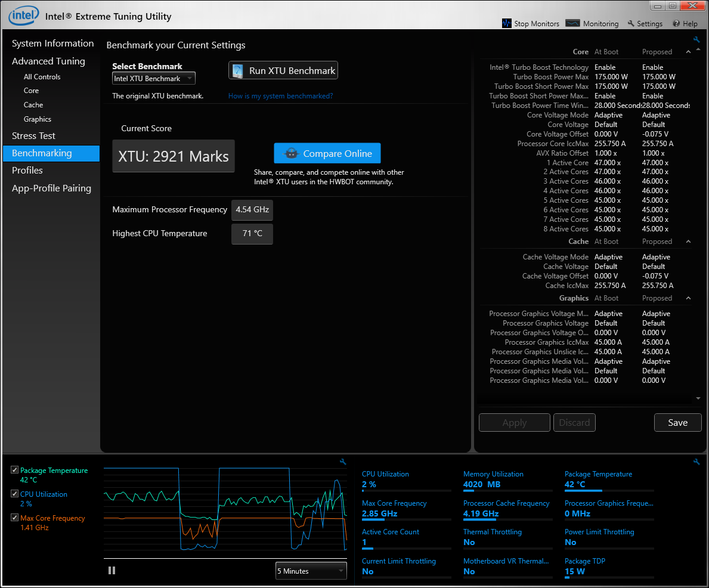Image resolution: width=709 pixels, height=588 pixels.
Task: Go to the Stress Test section
Action: [x=33, y=136]
